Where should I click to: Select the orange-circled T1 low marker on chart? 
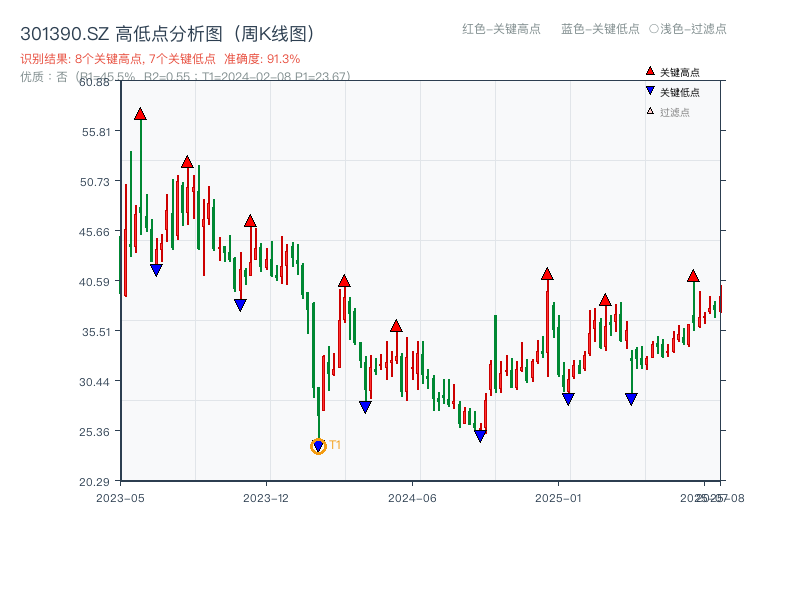[x=318, y=446]
